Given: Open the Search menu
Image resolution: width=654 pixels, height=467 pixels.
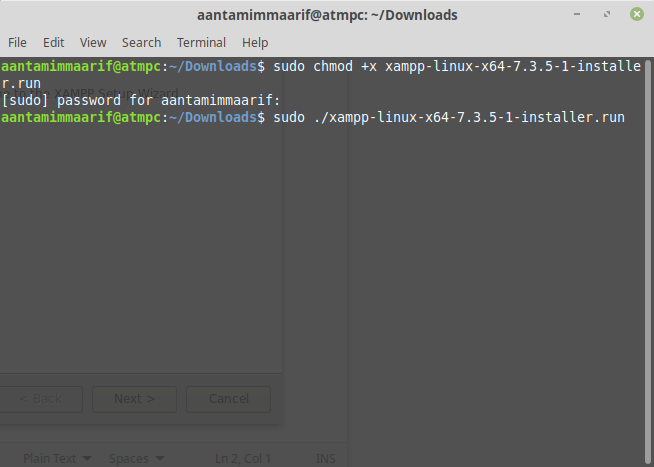Looking at the screenshot, I should pyautogui.click(x=141, y=43).
